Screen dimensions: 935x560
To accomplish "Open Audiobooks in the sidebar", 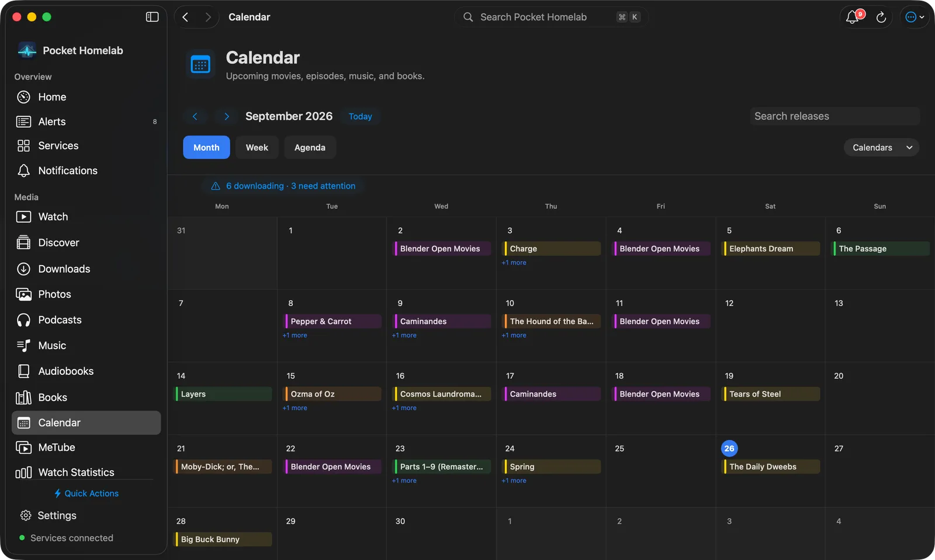I will click(x=86, y=371).
